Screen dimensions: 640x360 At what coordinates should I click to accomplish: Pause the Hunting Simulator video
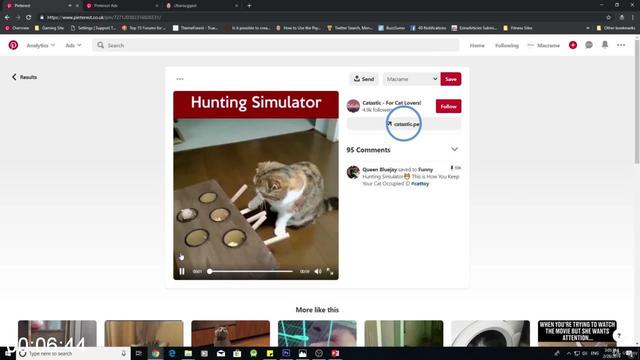tap(182, 271)
